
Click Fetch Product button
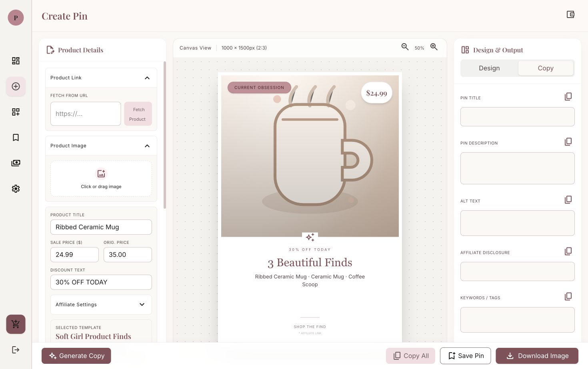[138, 114]
